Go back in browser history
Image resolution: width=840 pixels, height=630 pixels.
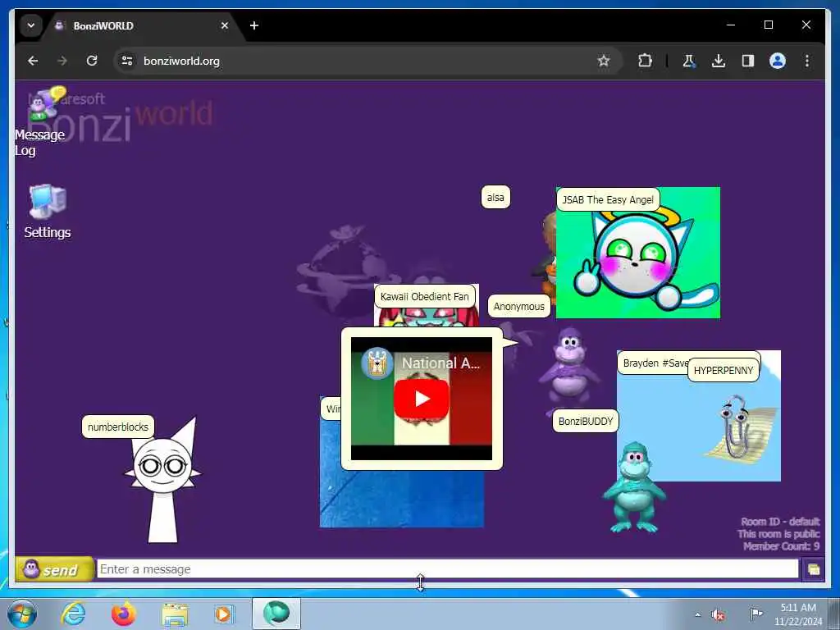coord(33,61)
